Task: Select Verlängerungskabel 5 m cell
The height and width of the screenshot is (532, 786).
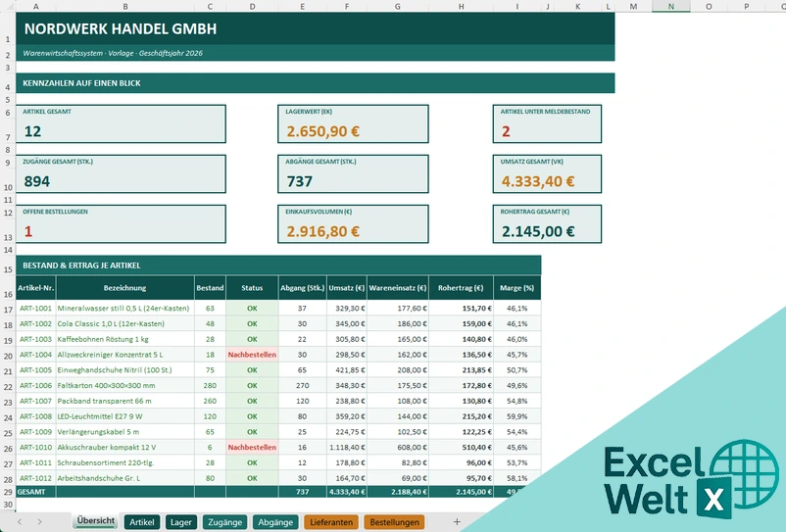Action: tap(124, 432)
